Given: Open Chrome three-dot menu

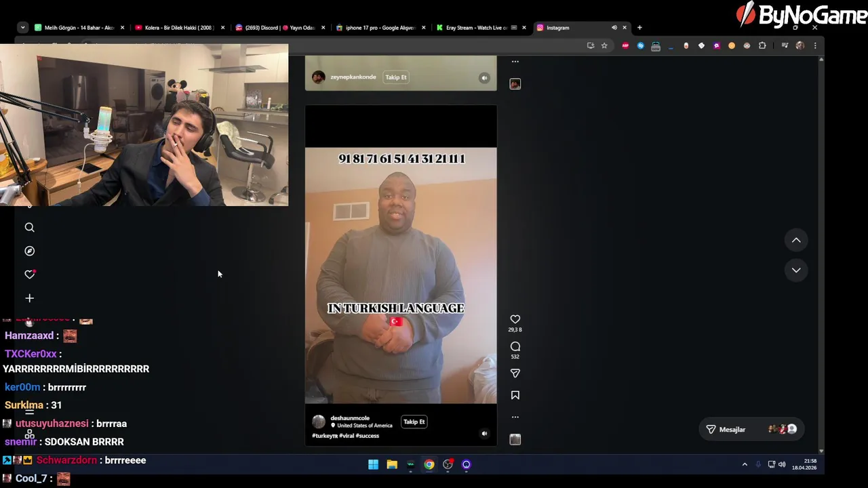Looking at the screenshot, I should point(814,45).
